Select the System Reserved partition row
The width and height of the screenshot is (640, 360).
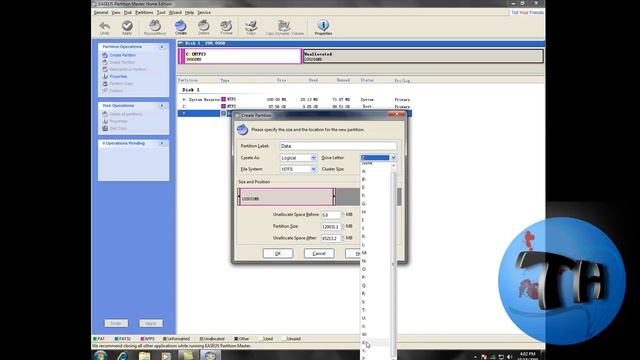294,100
